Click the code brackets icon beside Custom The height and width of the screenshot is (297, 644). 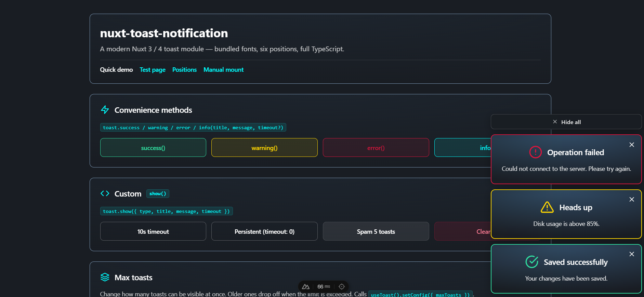(x=105, y=193)
